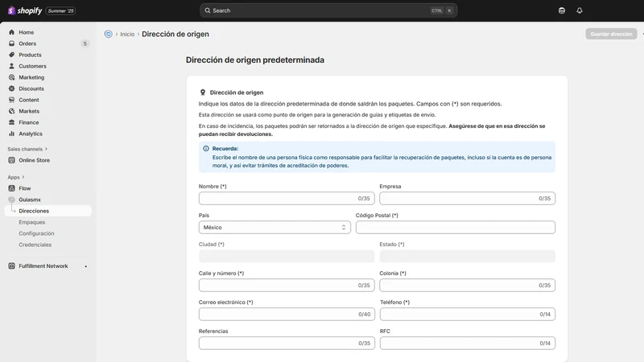Open the sidekick icon in top bar

pos(561,10)
